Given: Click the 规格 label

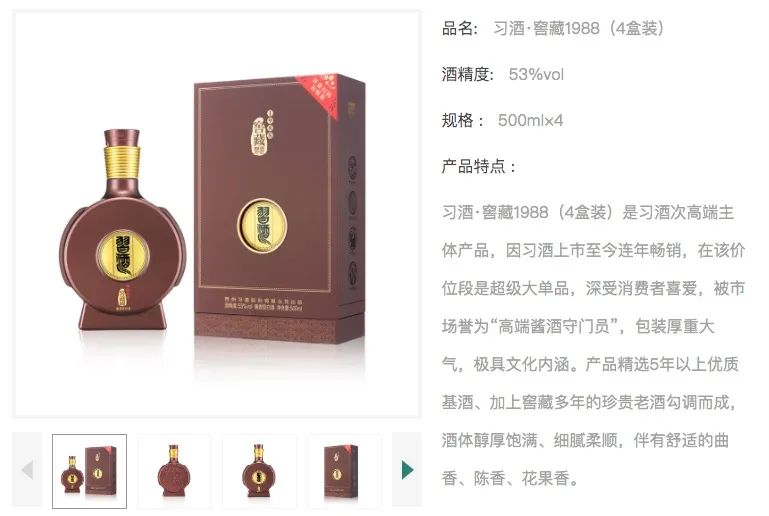Looking at the screenshot, I should click(x=463, y=120).
